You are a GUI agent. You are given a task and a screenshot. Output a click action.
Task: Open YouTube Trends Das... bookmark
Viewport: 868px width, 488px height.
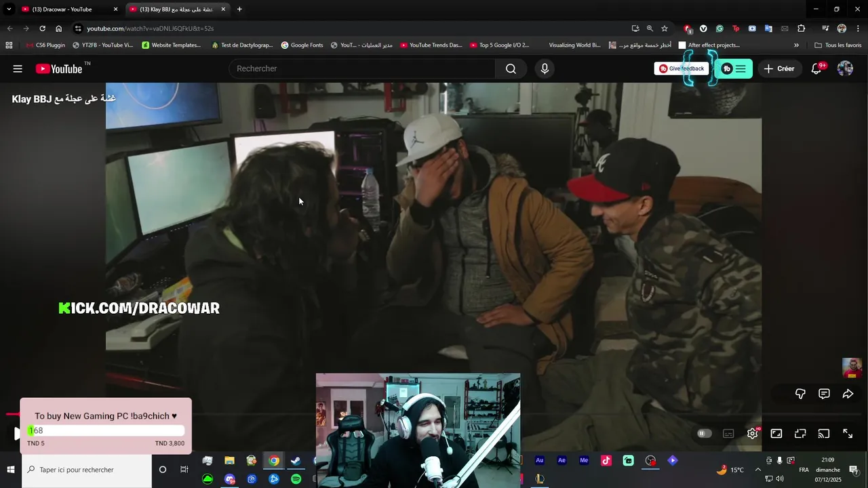click(x=431, y=45)
